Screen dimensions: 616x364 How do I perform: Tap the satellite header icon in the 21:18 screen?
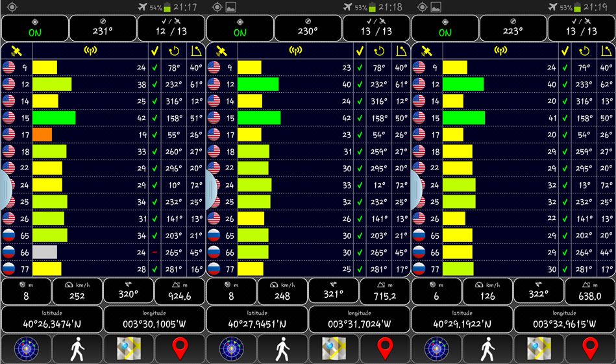222,51
